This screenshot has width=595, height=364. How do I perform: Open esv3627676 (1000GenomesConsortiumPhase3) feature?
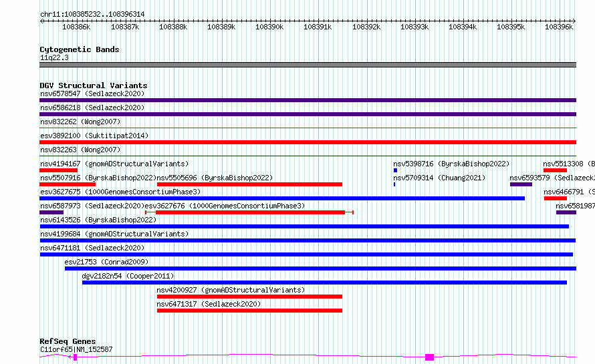[x=249, y=212]
